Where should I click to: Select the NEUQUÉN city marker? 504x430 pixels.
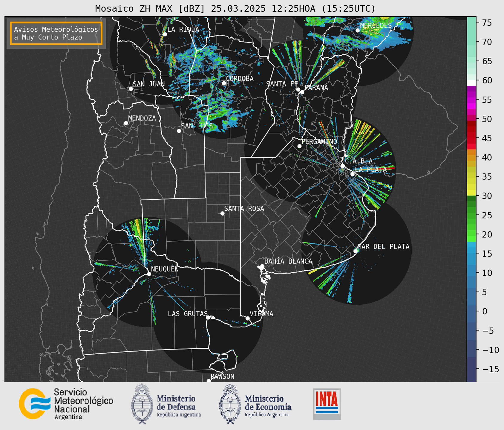(149, 274)
